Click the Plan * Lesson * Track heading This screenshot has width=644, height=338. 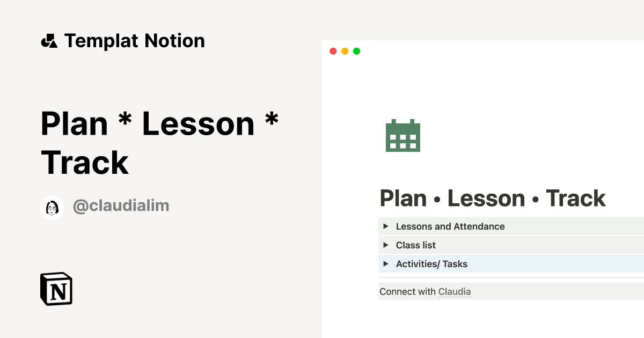tap(160, 142)
